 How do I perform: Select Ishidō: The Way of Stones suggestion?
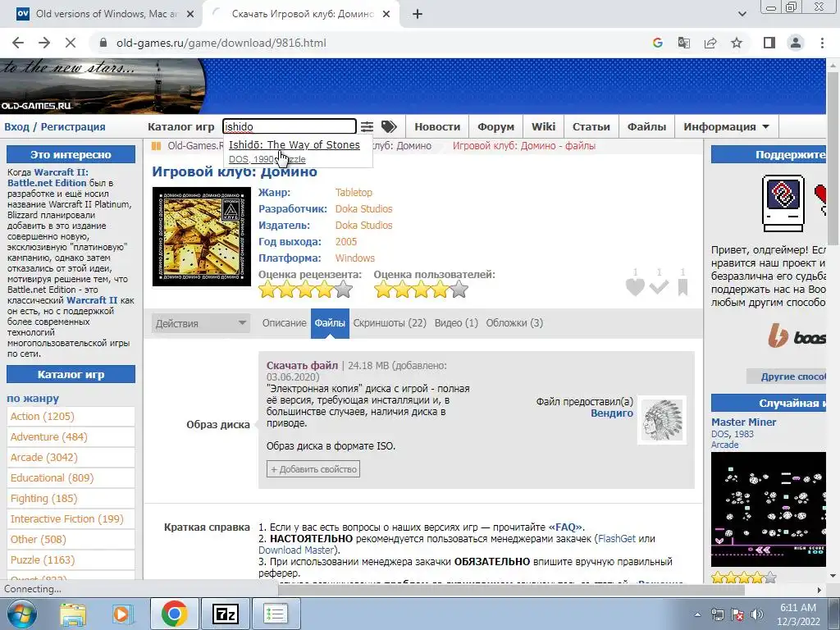point(294,144)
